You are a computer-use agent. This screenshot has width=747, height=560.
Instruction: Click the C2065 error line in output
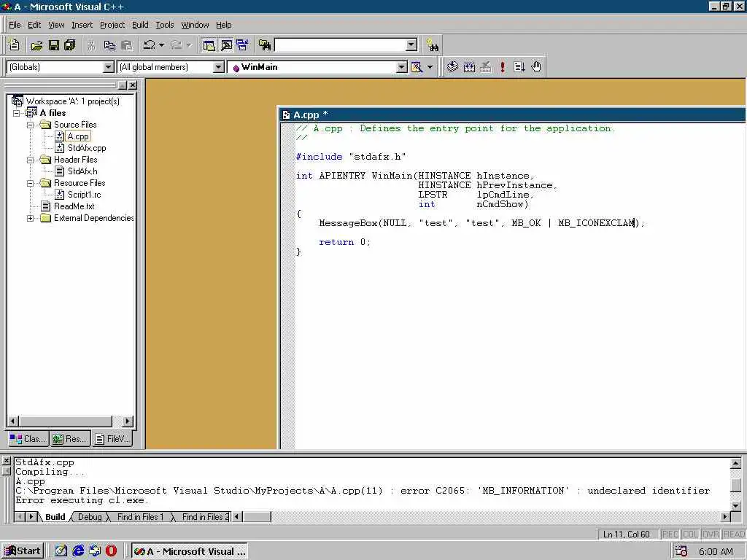(363, 491)
